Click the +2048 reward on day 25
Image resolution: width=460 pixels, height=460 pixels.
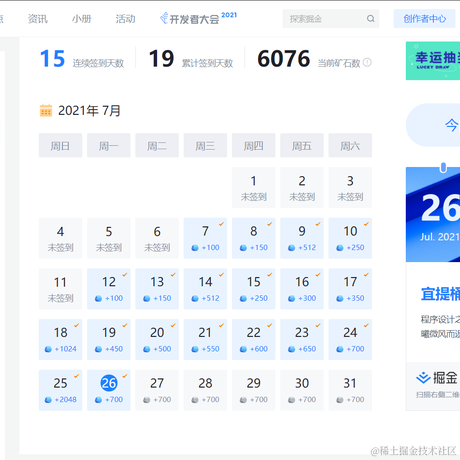point(66,400)
